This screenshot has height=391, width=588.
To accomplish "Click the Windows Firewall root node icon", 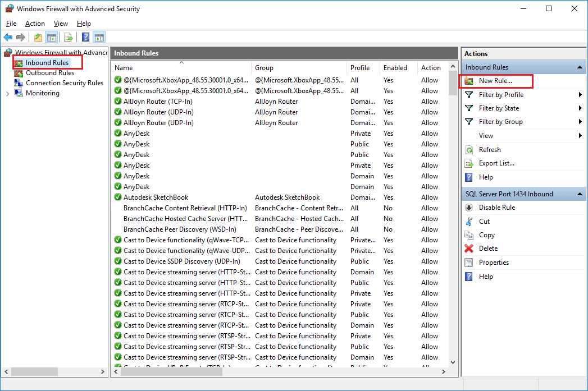I will point(8,52).
